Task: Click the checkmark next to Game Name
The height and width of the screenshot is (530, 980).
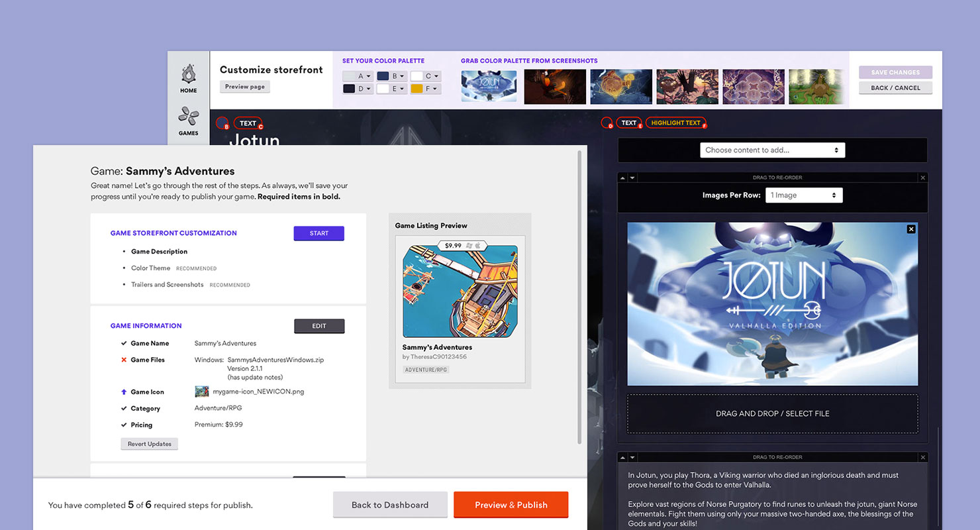Action: click(124, 343)
